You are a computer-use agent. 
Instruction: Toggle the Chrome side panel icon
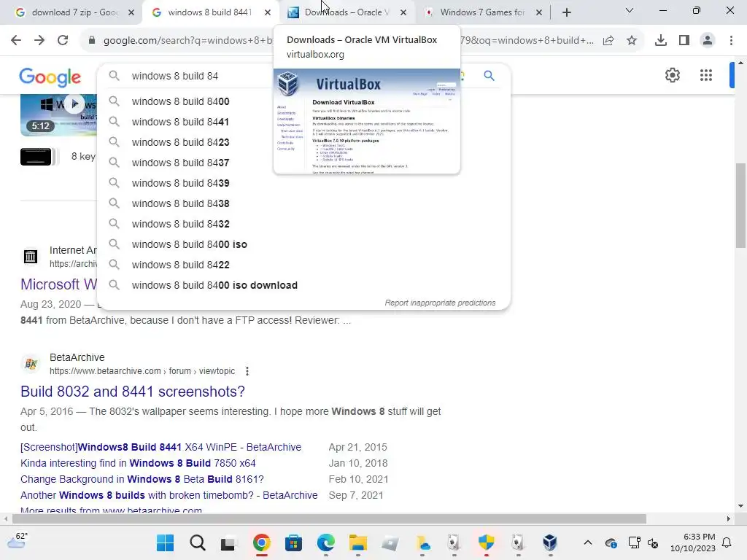pyautogui.click(x=684, y=41)
